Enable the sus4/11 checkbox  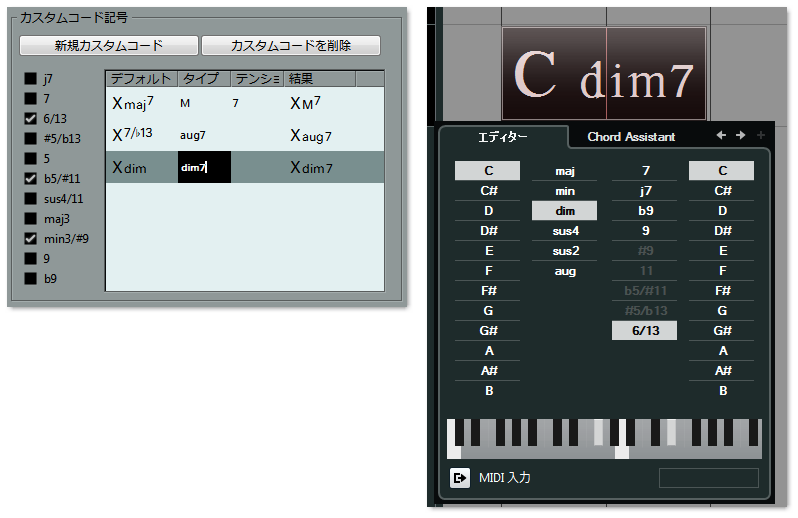(31, 198)
